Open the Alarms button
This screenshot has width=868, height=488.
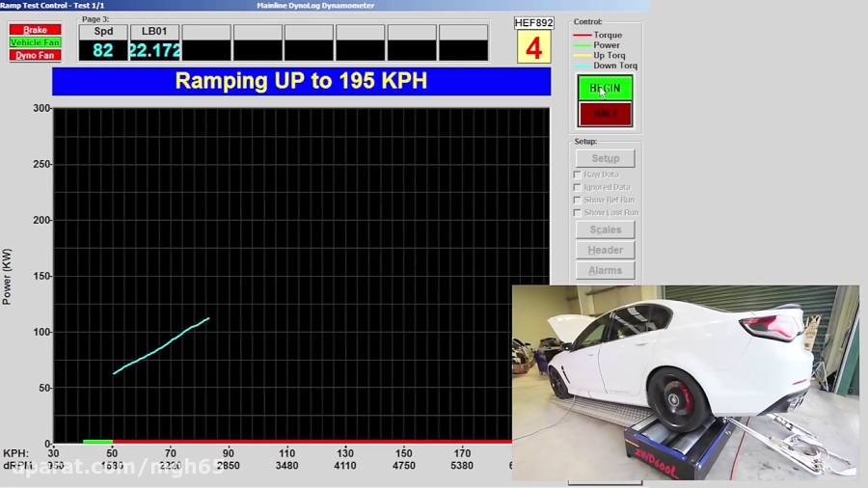click(x=605, y=271)
